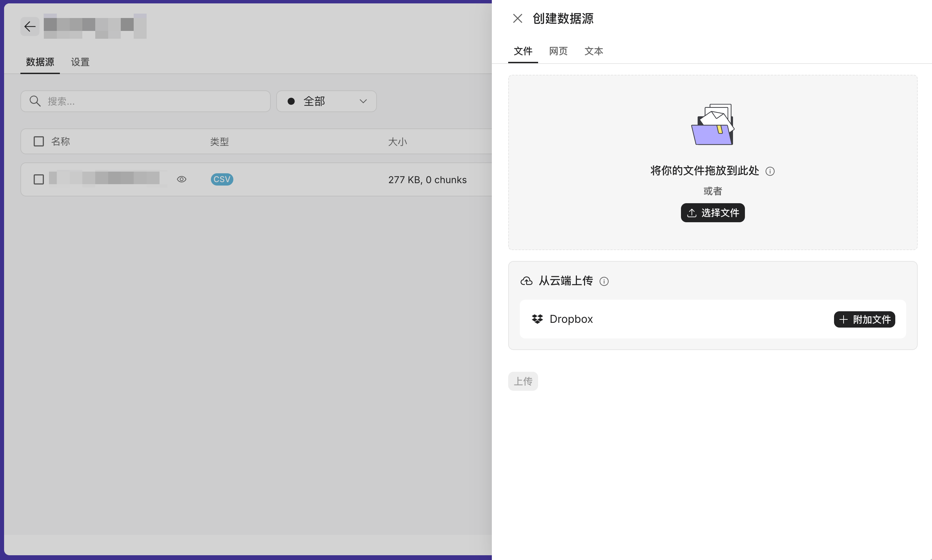Click the 附加文件 button for Dropbox
932x560 pixels.
(x=864, y=320)
